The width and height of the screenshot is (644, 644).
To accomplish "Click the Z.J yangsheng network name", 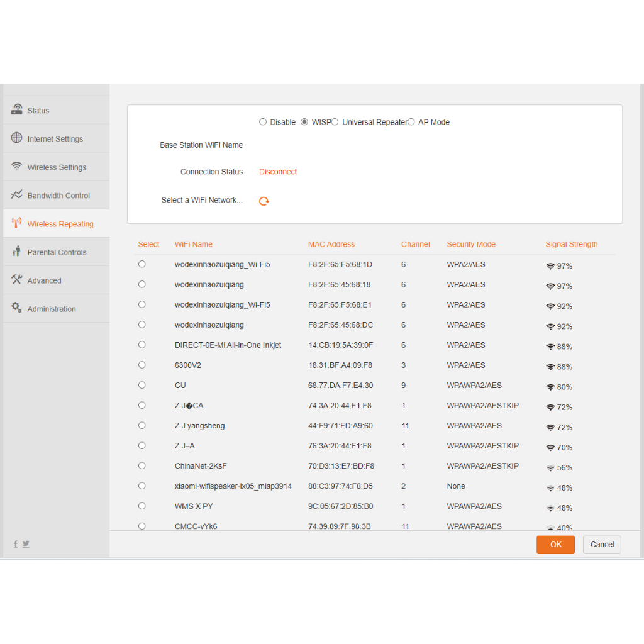I will (x=199, y=426).
